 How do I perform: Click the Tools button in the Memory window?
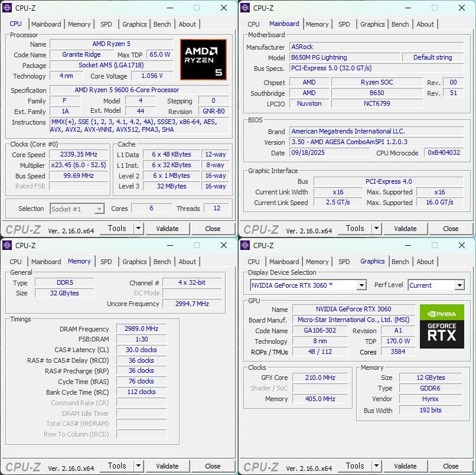[118, 466]
